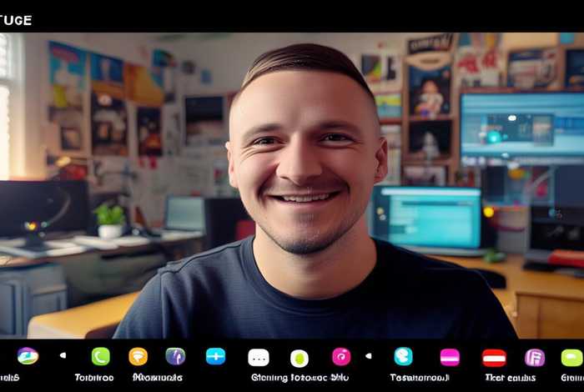Click the lime green icon at dock end
Image resolution: width=584 pixels, height=392 pixels.
click(x=571, y=357)
